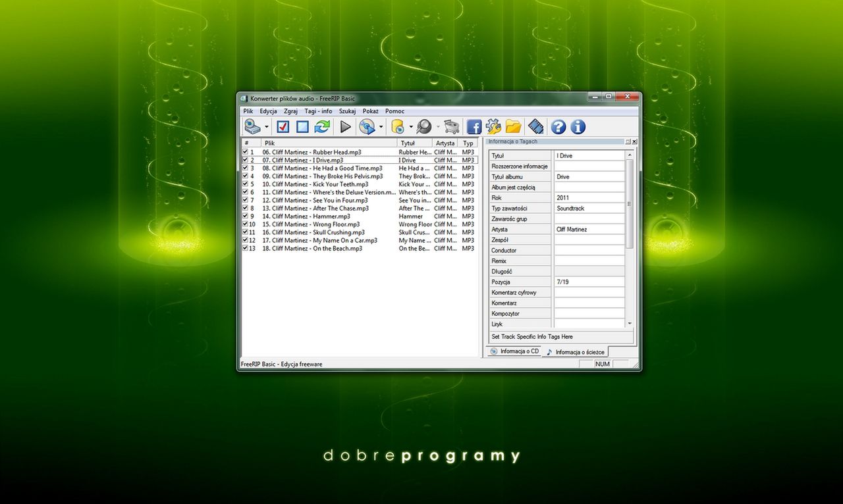843x504 pixels.
Task: Uncheck all tracks with blue square icon
Action: [x=301, y=126]
